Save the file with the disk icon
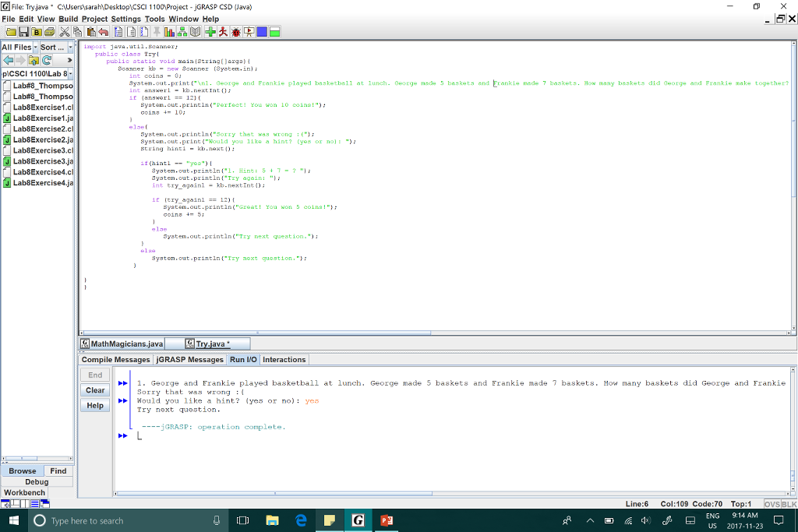The image size is (798, 532). click(x=22, y=31)
